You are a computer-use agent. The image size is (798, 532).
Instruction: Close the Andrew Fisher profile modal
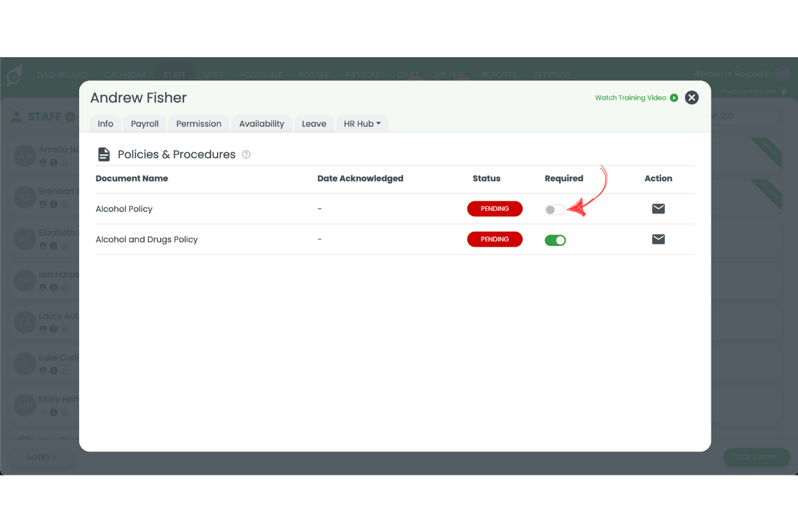(x=691, y=97)
